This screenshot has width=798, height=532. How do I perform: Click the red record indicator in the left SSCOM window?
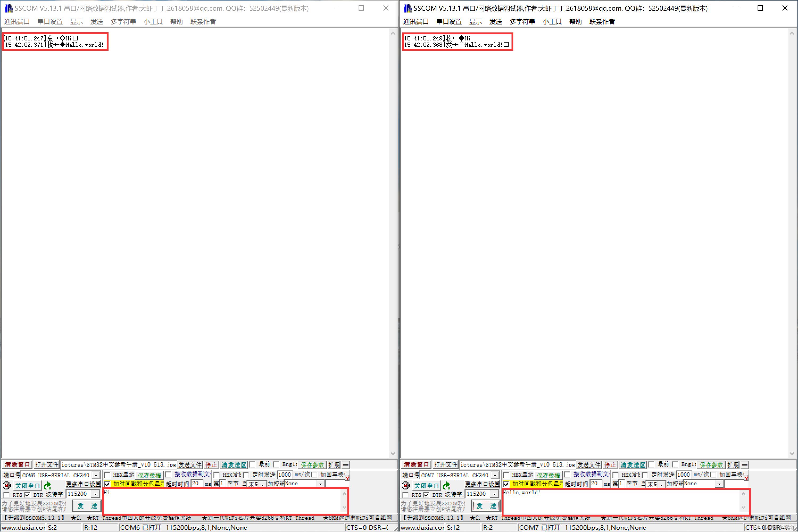pos(6,485)
